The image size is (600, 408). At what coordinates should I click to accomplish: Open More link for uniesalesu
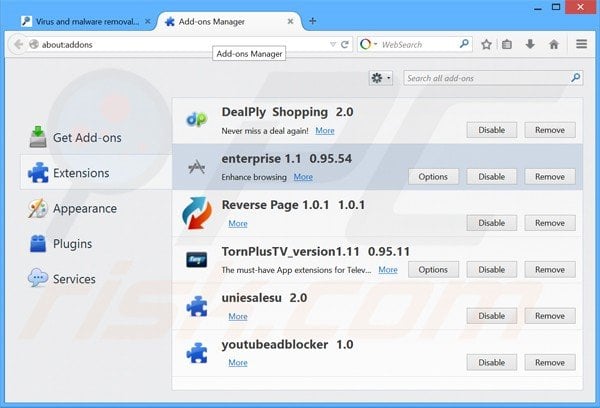238,317
